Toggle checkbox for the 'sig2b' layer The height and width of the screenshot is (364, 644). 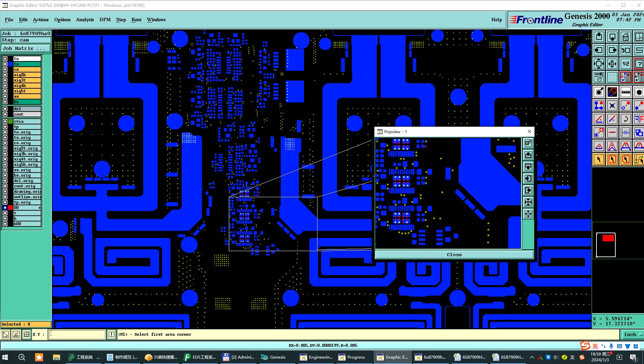pyautogui.click(x=5, y=75)
